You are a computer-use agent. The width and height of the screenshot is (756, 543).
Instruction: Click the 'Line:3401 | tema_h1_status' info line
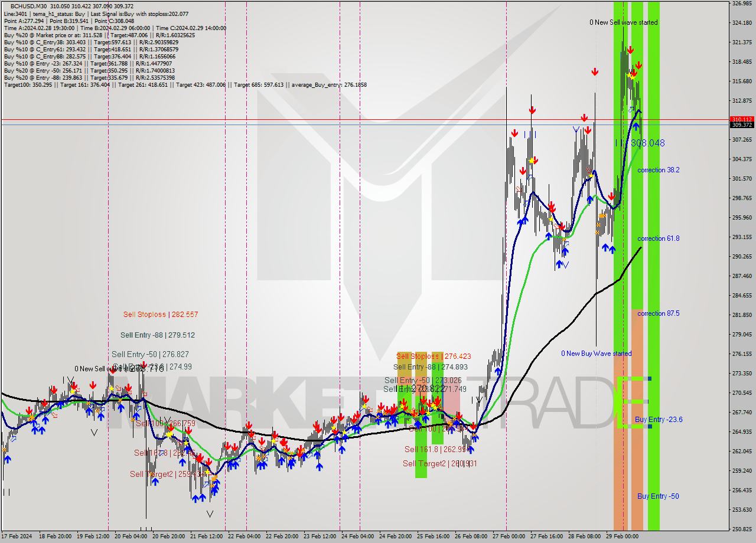[x=96, y=14]
